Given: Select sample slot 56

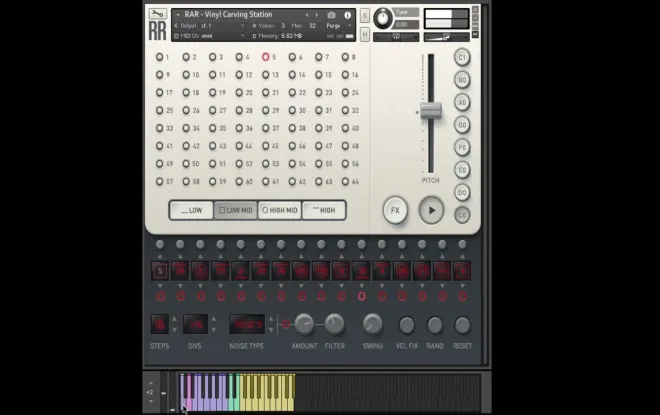Looking at the screenshot, I should (345, 163).
